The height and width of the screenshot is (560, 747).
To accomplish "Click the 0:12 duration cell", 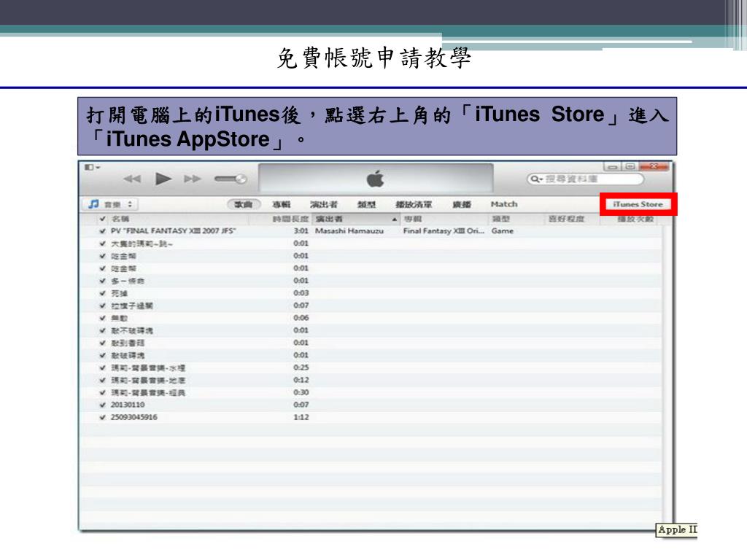I will point(301,380).
